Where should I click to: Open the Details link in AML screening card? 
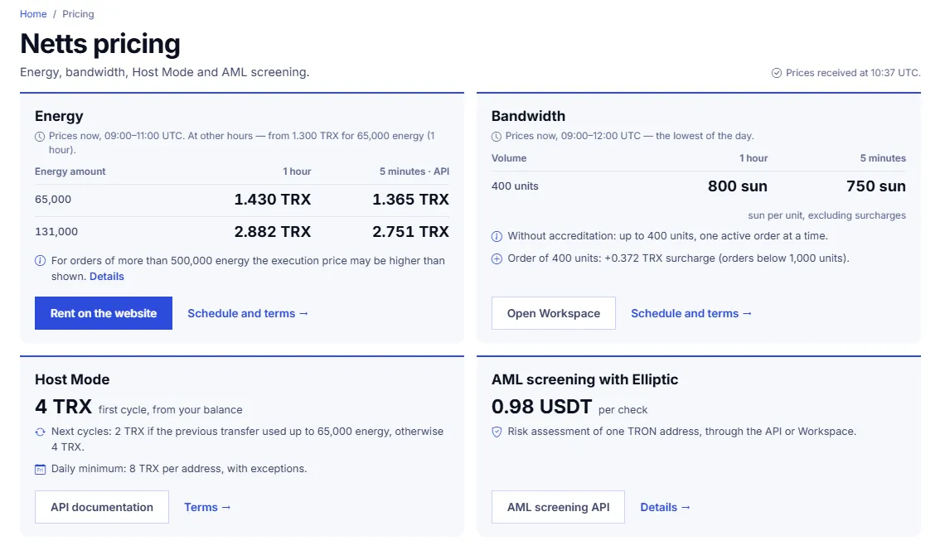666,507
